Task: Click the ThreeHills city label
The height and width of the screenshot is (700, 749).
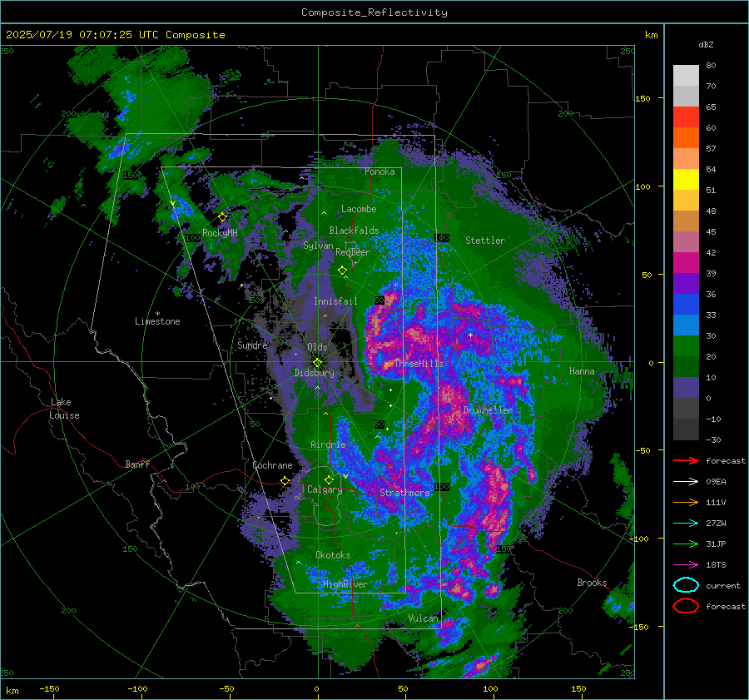Action: coord(419,364)
